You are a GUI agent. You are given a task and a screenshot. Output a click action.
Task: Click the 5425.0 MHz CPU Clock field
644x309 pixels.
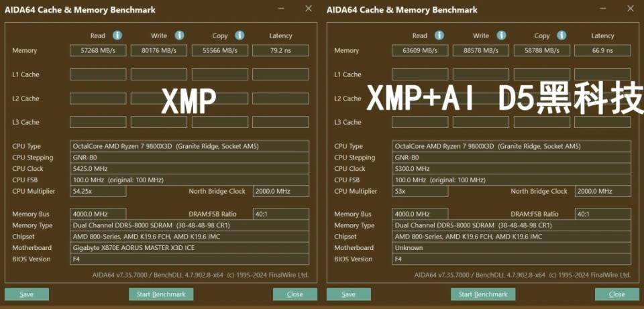[189, 169]
